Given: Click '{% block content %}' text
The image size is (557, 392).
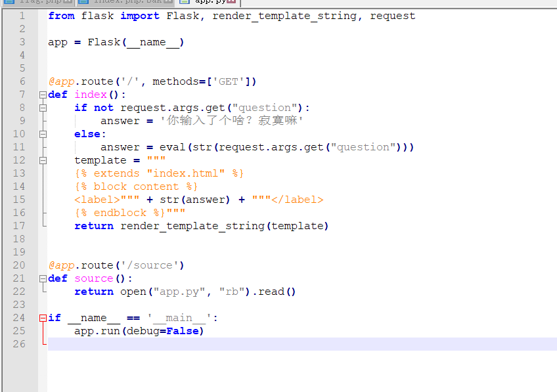Looking at the screenshot, I should click(x=136, y=186).
